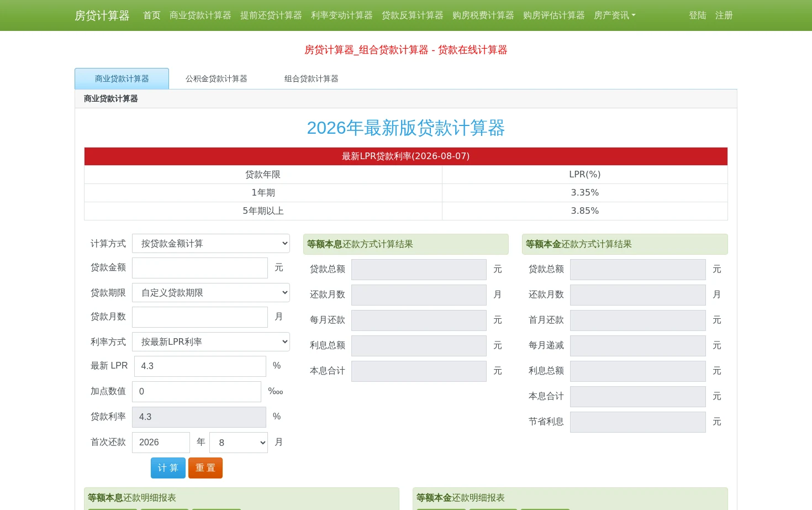Click the 最新 LPR input field
The height and width of the screenshot is (510, 812).
click(x=200, y=366)
